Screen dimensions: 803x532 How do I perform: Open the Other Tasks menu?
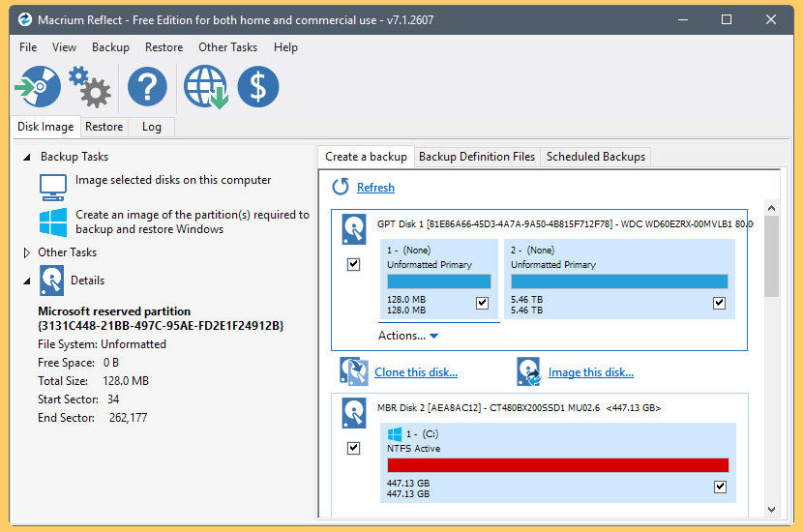pyautogui.click(x=228, y=47)
